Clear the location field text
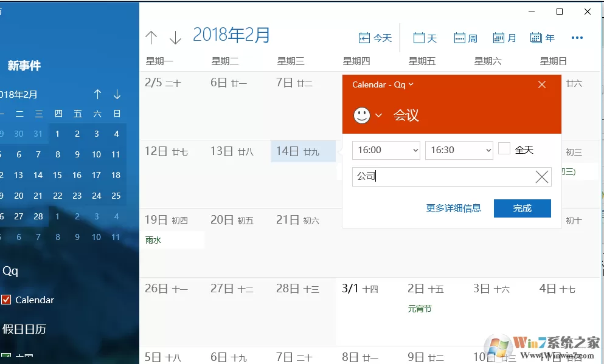Image resolution: width=604 pixels, height=364 pixels. [x=541, y=177]
